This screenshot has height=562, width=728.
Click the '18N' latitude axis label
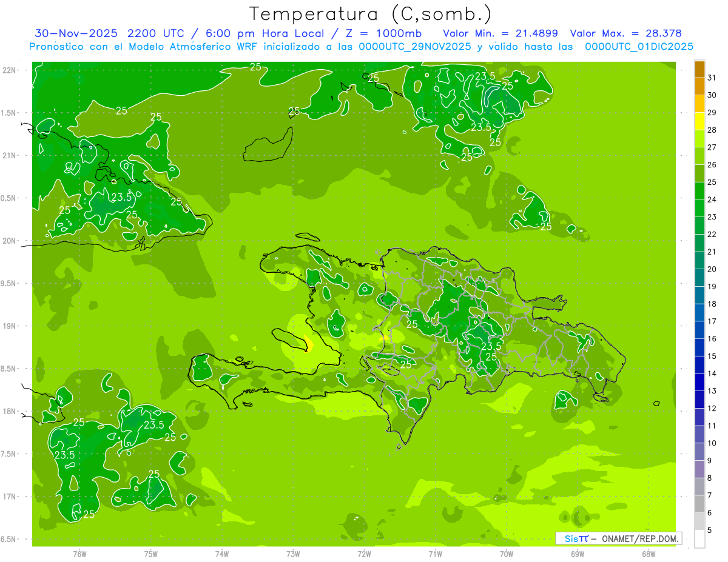click(10, 411)
